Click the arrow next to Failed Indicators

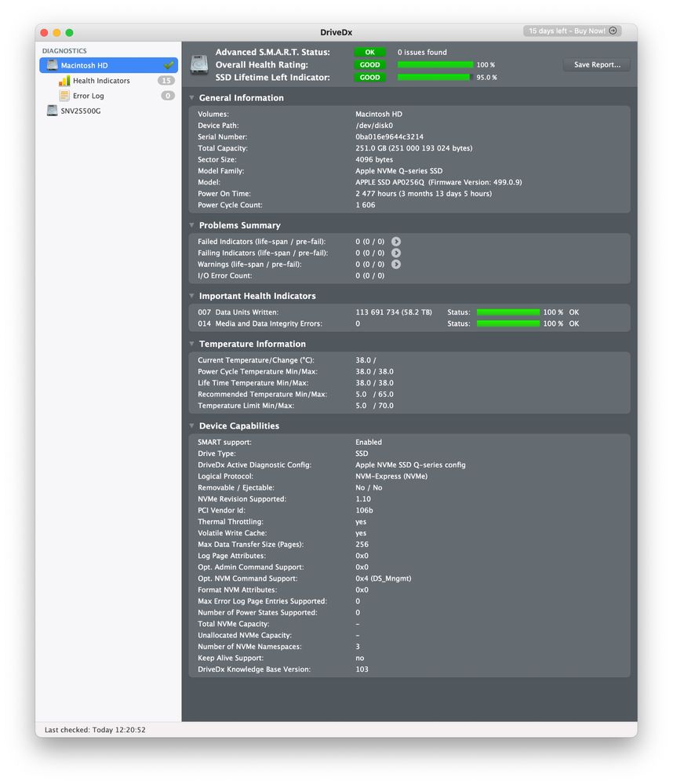395,242
